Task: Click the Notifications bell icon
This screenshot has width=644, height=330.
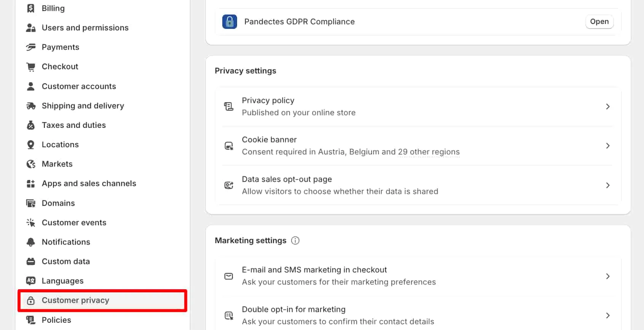Action: pyautogui.click(x=31, y=242)
